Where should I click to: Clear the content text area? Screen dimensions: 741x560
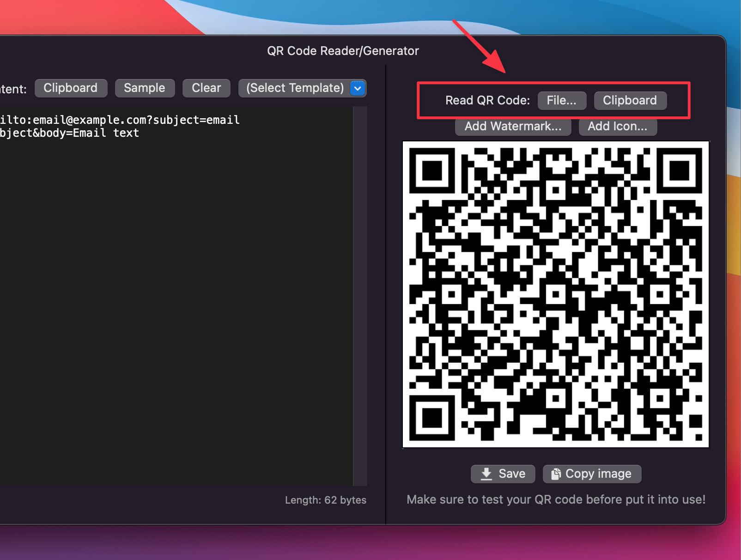tap(206, 88)
